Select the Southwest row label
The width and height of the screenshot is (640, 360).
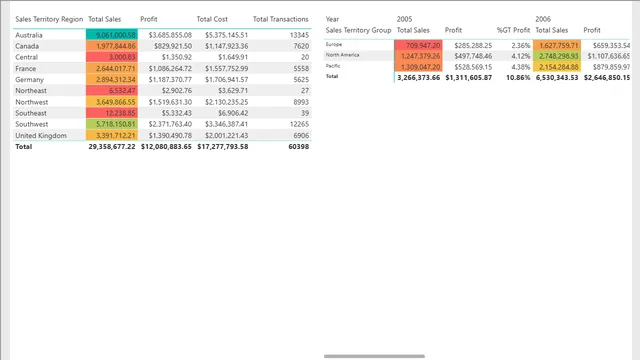31,124
